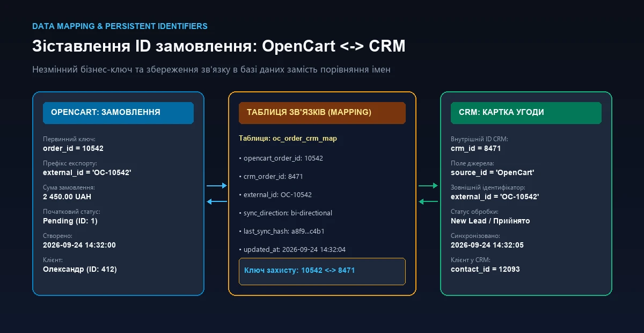Select external_id value in CRM card
This screenshot has height=333, width=644.
tap(495, 197)
